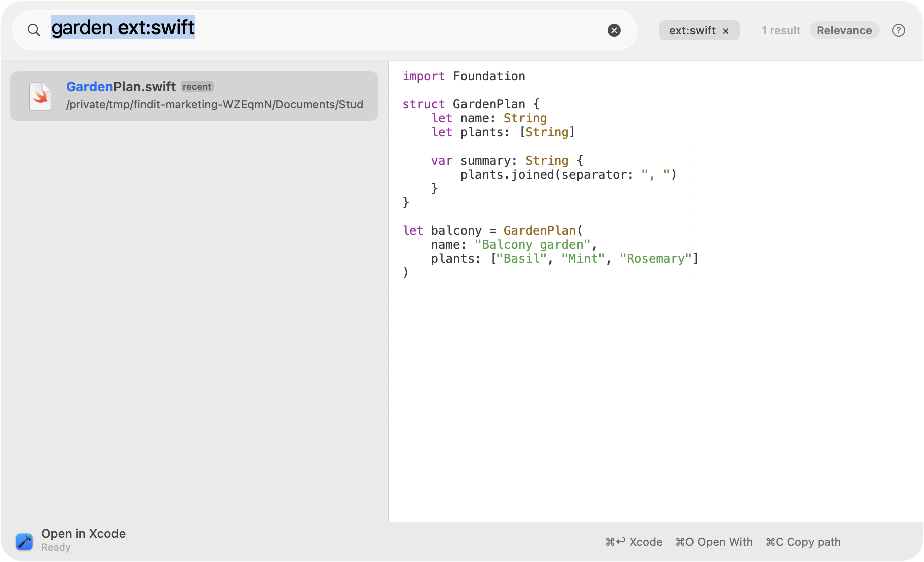Viewport: 924px width, 562px height.
Task: Click the plants.joined(separator:) line
Action: (x=568, y=175)
